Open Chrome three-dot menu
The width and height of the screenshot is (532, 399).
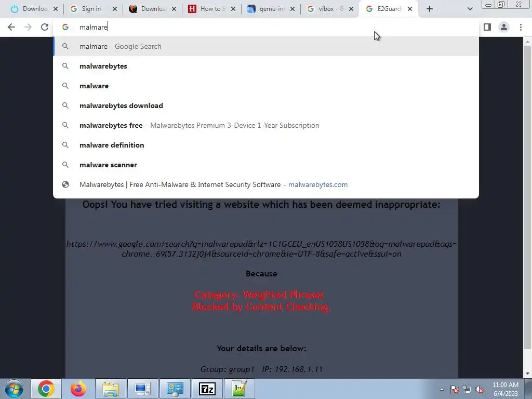pyautogui.click(x=521, y=27)
